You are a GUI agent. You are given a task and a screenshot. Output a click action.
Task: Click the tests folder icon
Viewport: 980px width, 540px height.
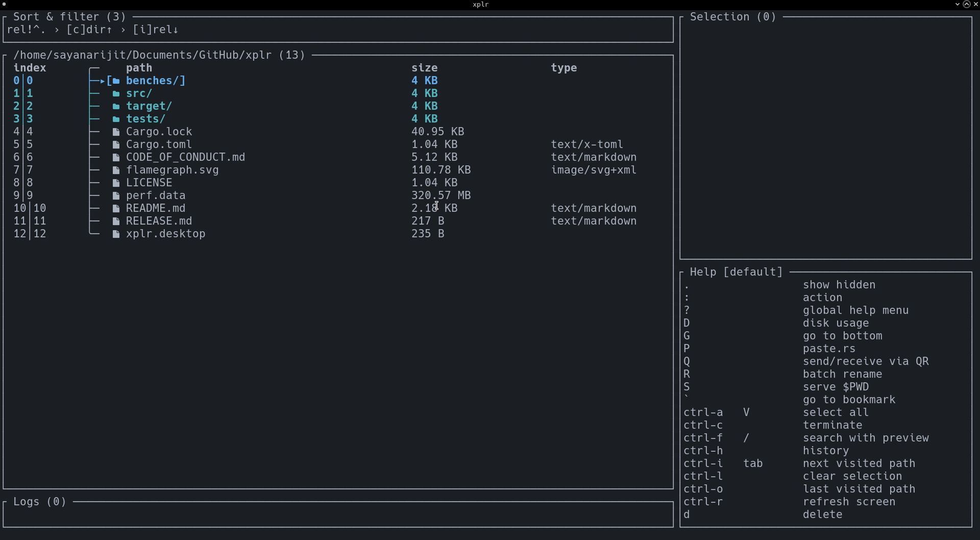pos(115,118)
